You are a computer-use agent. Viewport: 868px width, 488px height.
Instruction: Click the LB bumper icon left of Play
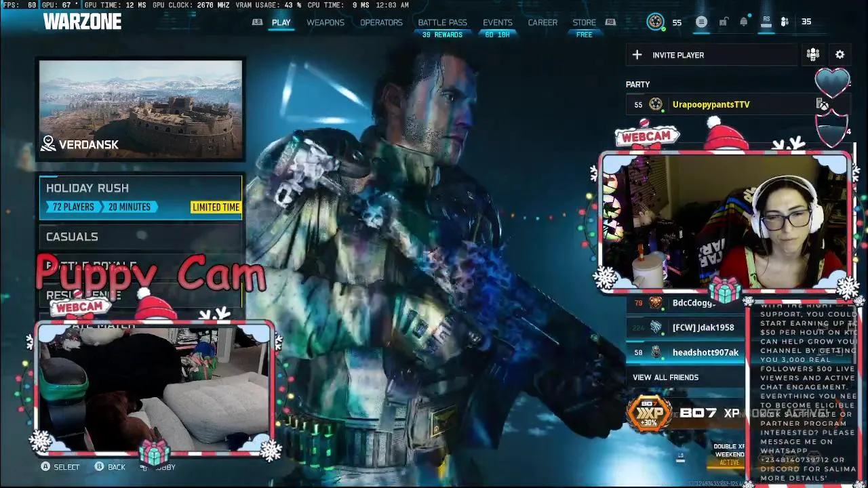(x=257, y=22)
